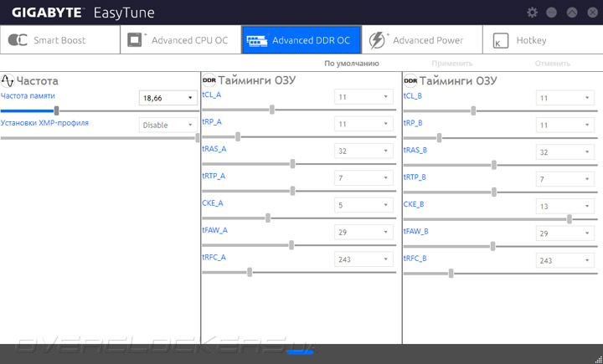
Task: Click the tRTP_B slider handle
Action: click(x=494, y=192)
